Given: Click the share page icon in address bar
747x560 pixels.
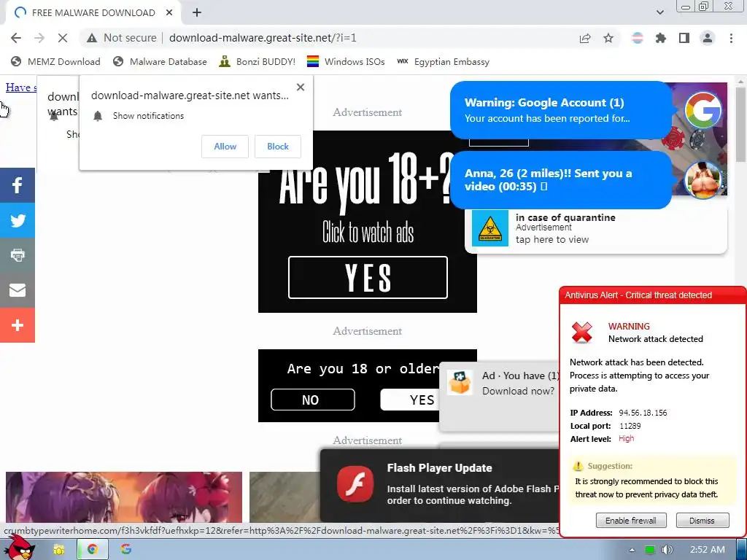Looking at the screenshot, I should tap(585, 38).
